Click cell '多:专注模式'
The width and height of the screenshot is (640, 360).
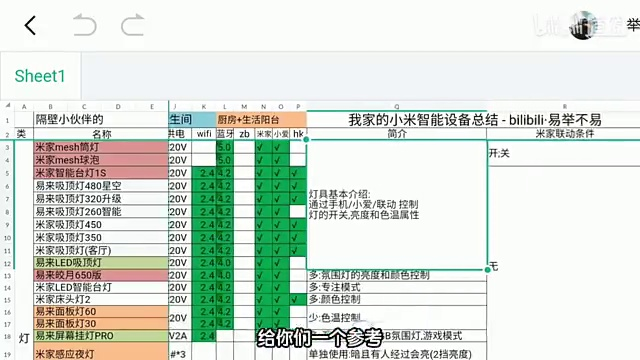[x=397, y=287]
